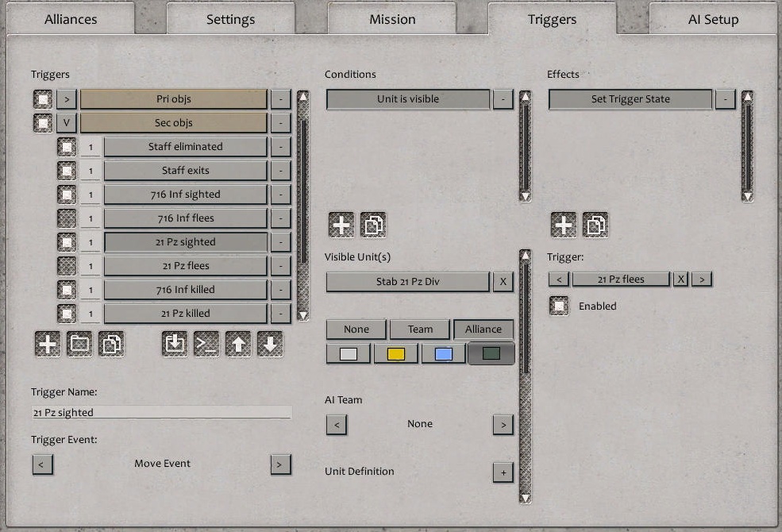Open the trigger folder icon

(79, 344)
